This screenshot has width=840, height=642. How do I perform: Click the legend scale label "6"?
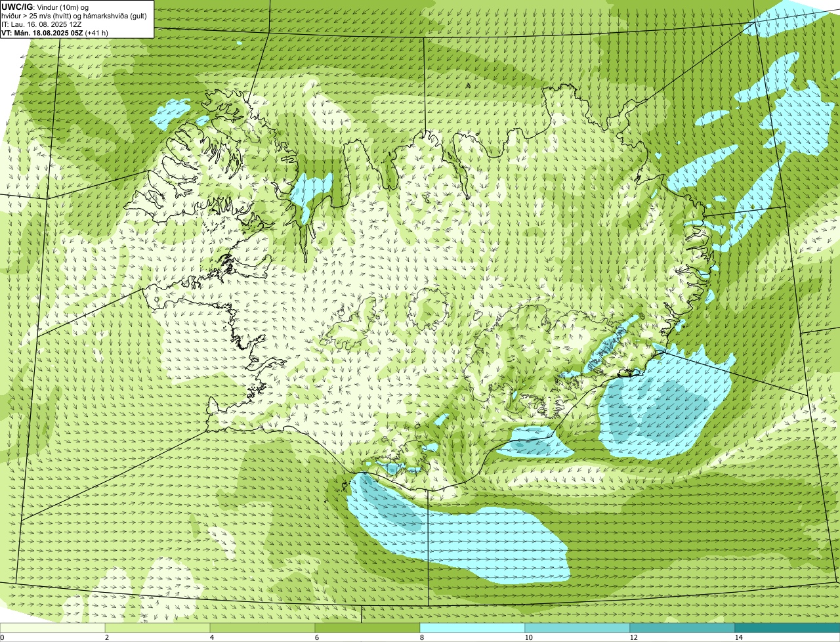[x=316, y=637]
